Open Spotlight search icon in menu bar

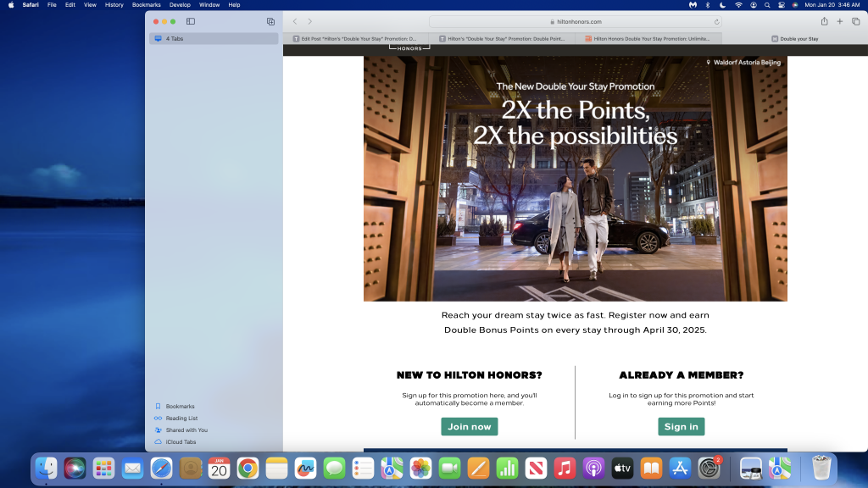pos(767,5)
